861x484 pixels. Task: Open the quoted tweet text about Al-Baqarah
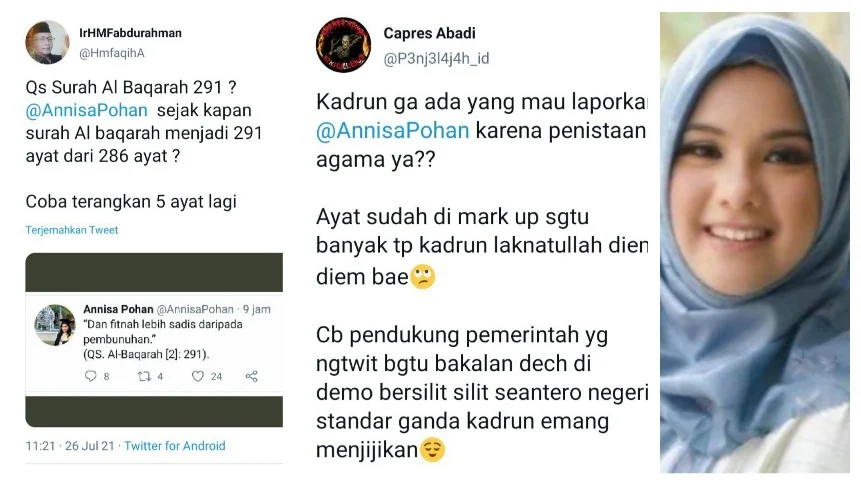(163, 340)
